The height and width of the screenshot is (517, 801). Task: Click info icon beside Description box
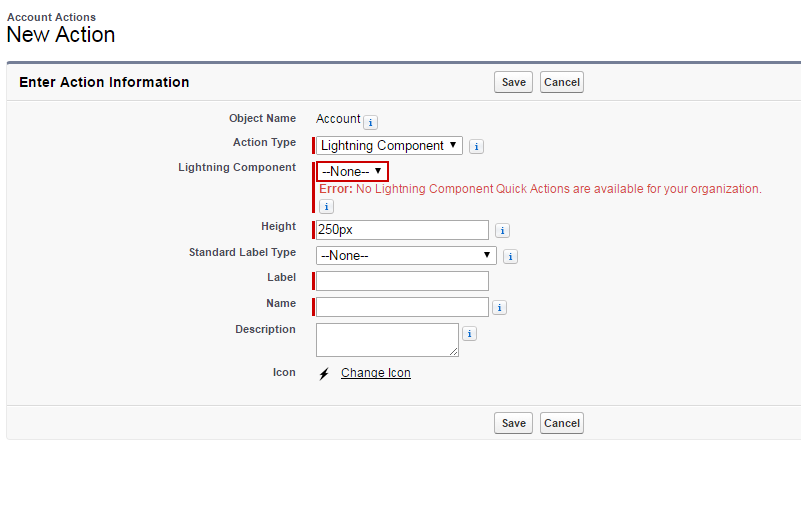(x=469, y=334)
